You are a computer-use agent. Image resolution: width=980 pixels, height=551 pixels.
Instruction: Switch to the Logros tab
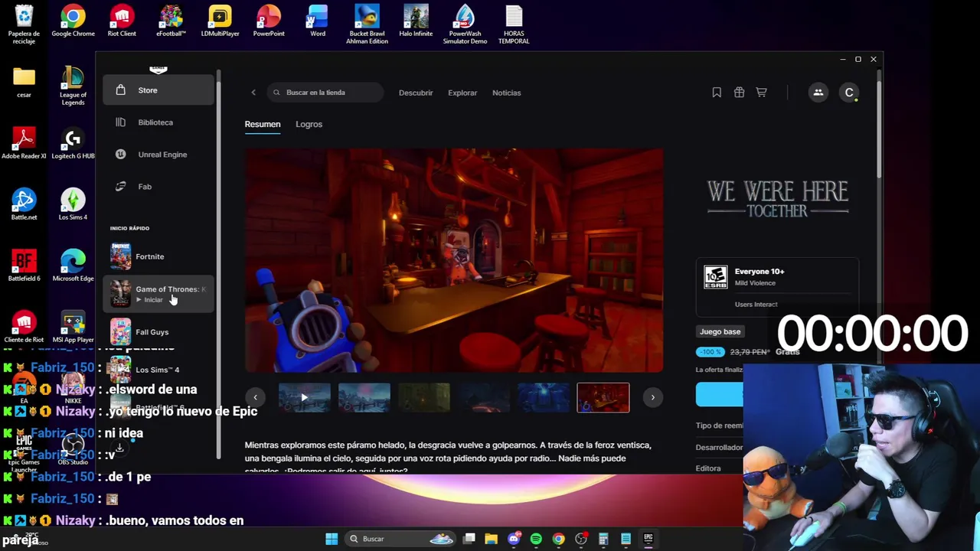[309, 124]
